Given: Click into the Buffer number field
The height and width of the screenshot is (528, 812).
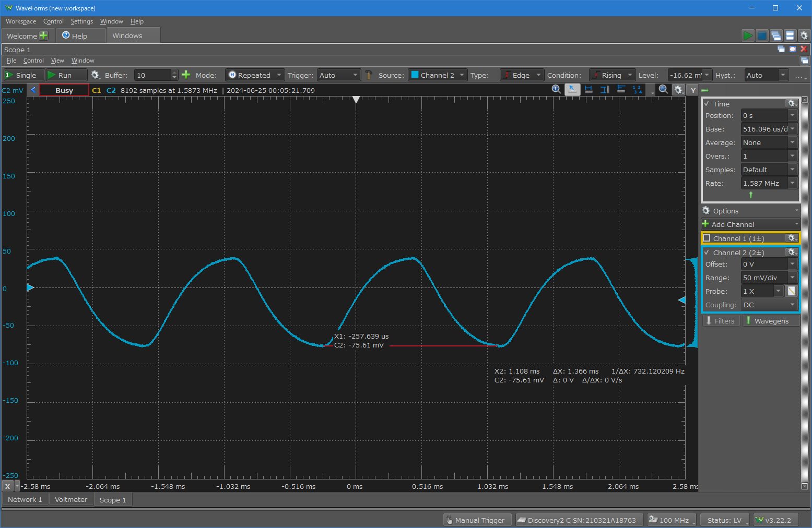Looking at the screenshot, I should coord(152,75).
